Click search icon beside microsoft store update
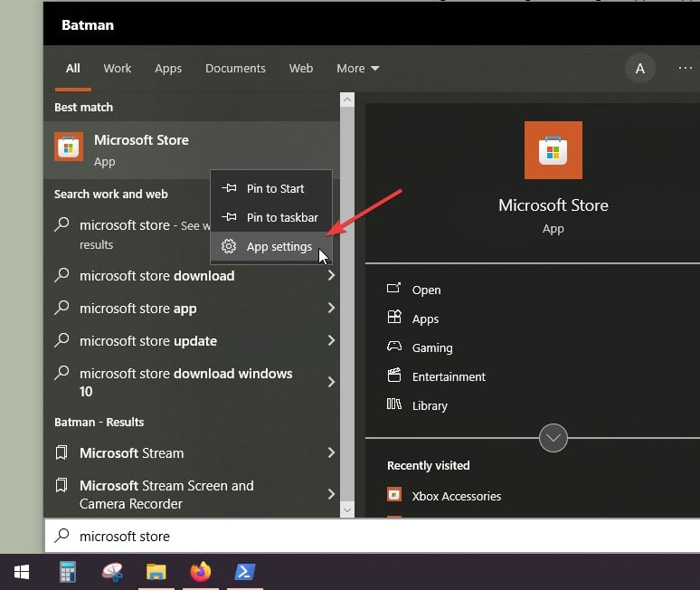The image size is (700, 590). click(x=61, y=340)
